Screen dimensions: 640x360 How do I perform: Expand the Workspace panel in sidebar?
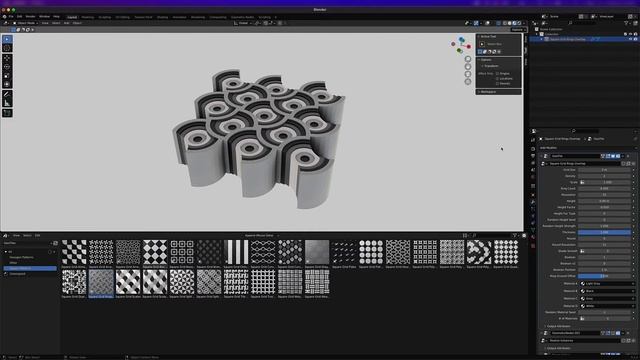[488, 92]
